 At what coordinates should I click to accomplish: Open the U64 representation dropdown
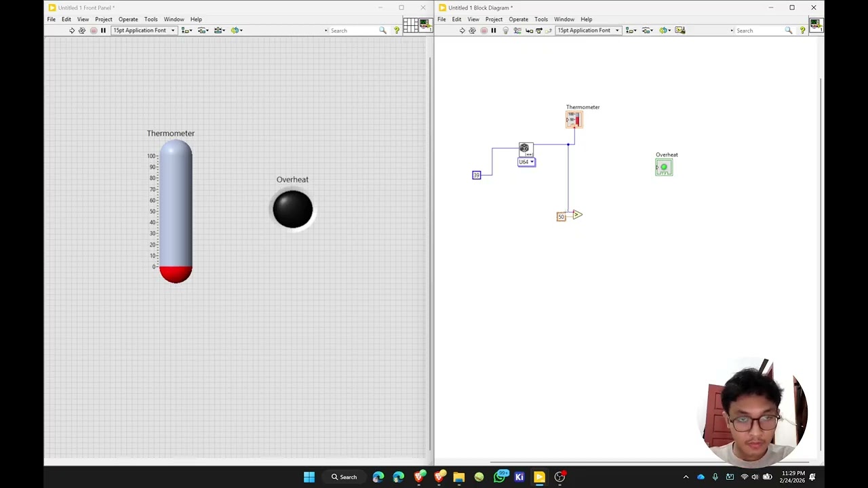[527, 162]
